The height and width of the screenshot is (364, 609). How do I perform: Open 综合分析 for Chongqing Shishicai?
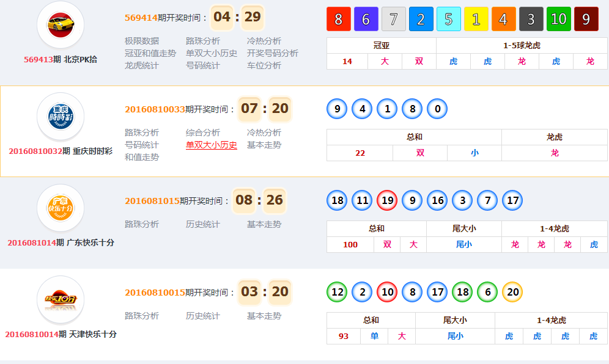(202, 133)
